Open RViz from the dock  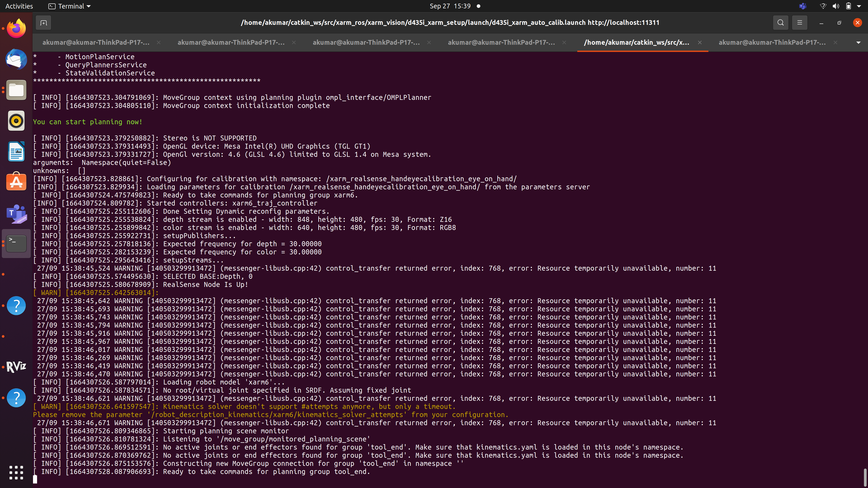[x=16, y=367]
